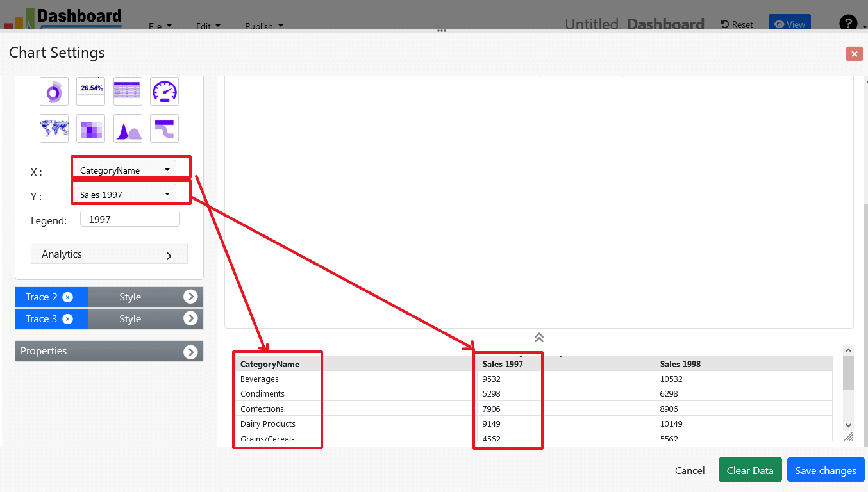Open the File menu
The width and height of the screenshot is (868, 492).
pos(160,26)
